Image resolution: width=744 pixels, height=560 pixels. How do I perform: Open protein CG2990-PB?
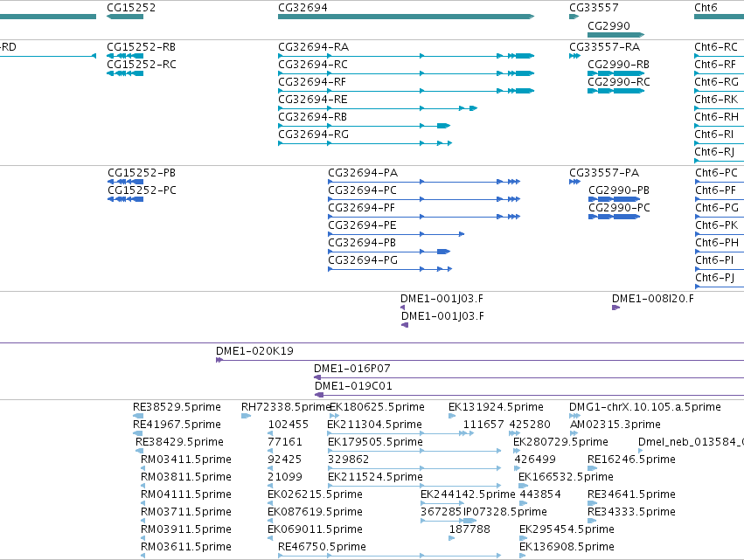point(619,190)
